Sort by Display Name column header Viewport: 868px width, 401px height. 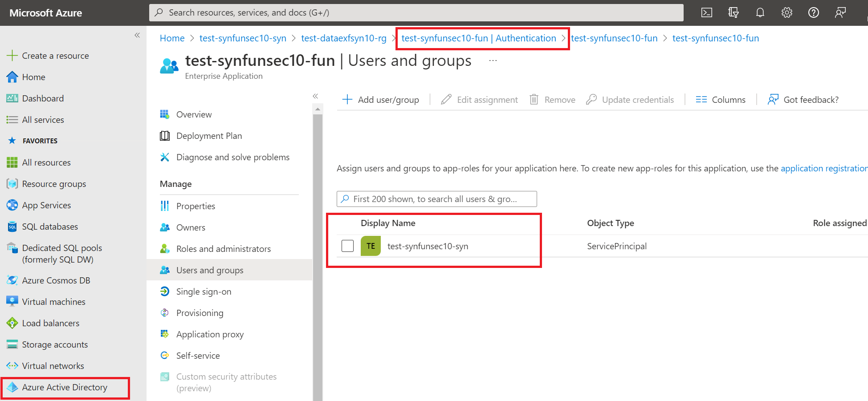[388, 223]
